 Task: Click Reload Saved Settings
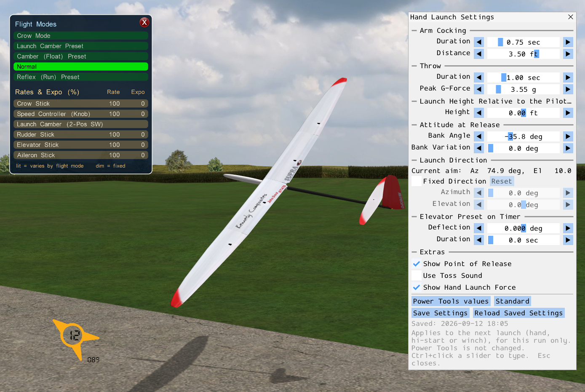pyautogui.click(x=518, y=313)
